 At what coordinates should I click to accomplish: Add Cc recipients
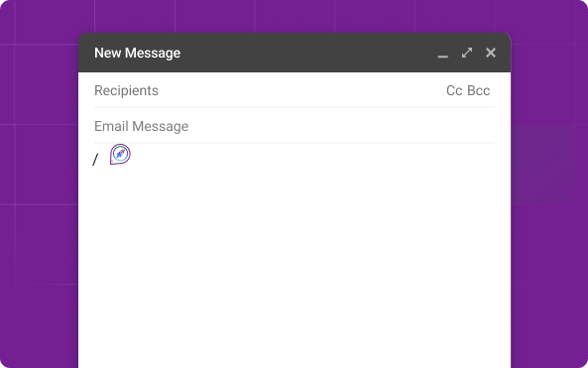[x=454, y=91]
